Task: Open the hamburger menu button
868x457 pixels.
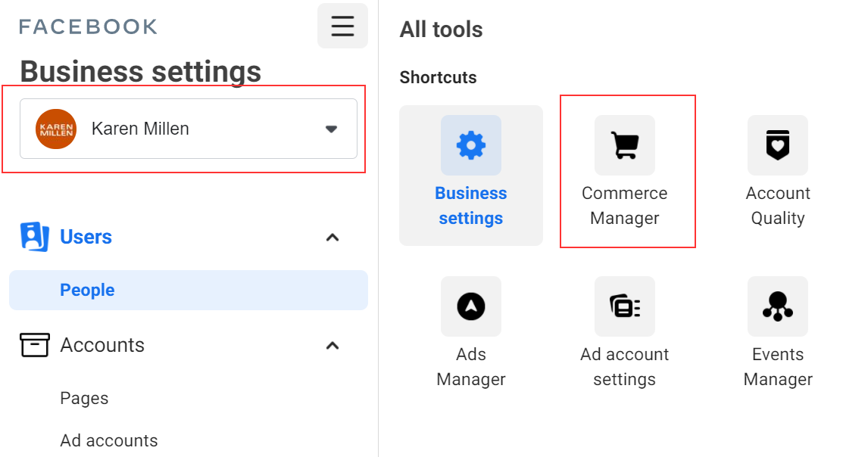Action: pyautogui.click(x=342, y=26)
